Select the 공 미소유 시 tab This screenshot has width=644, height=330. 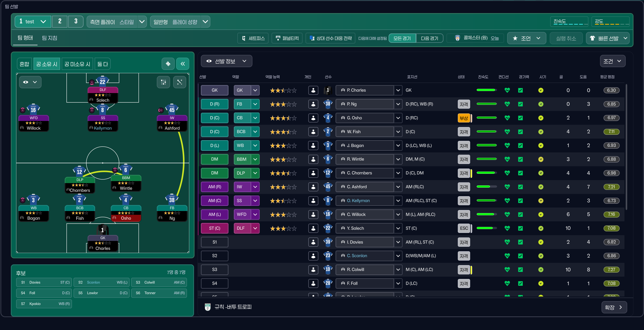pos(77,64)
